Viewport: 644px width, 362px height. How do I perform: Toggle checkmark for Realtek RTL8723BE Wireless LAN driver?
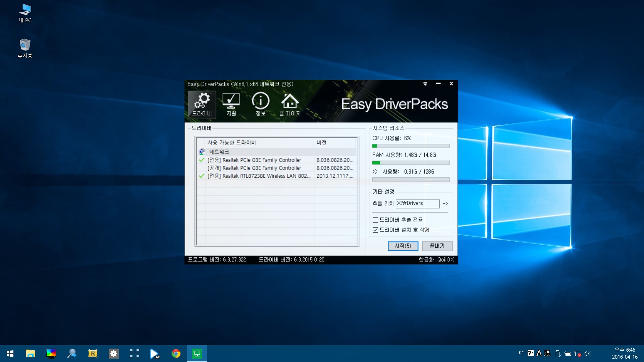202,176
